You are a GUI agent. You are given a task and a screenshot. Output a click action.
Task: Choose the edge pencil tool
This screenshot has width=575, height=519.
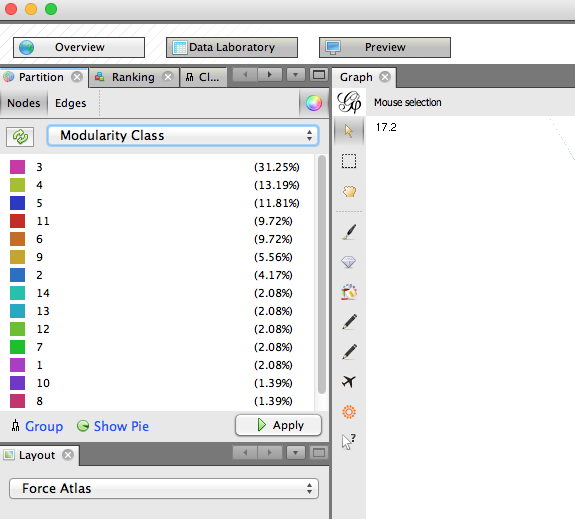349,352
